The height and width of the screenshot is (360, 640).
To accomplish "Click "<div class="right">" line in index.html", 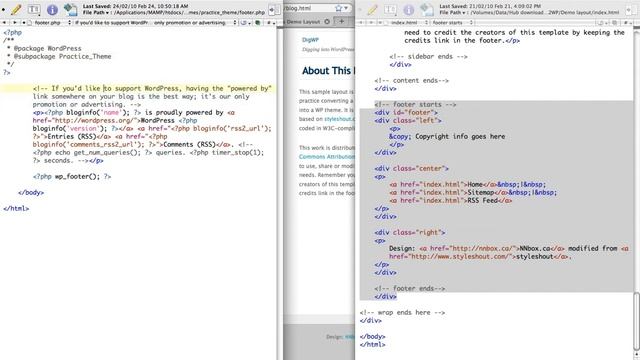I will (410, 232).
